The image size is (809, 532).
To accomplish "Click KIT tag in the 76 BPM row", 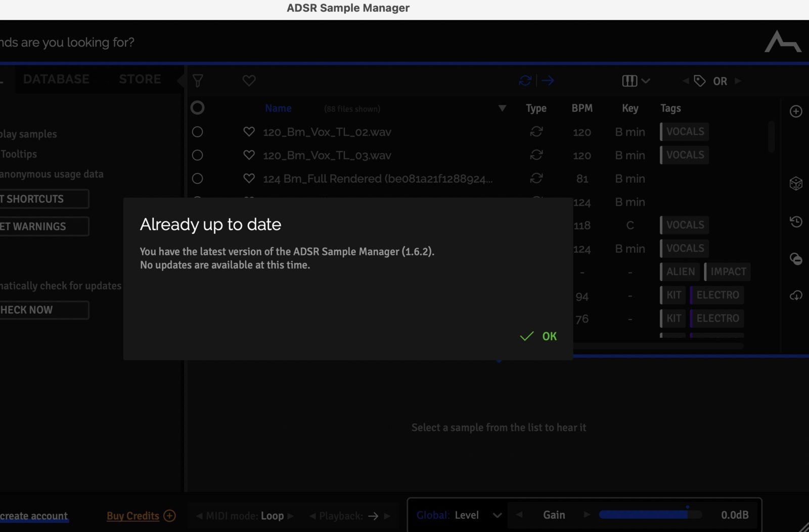I will (x=673, y=318).
